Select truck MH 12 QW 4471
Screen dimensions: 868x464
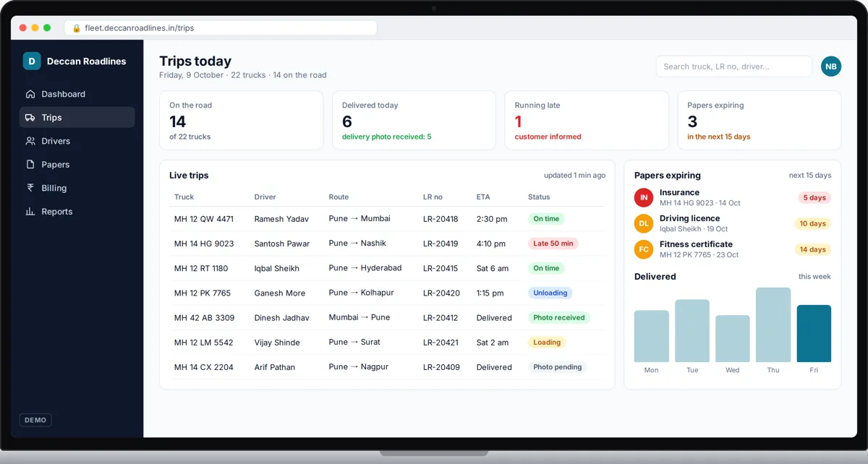(204, 219)
